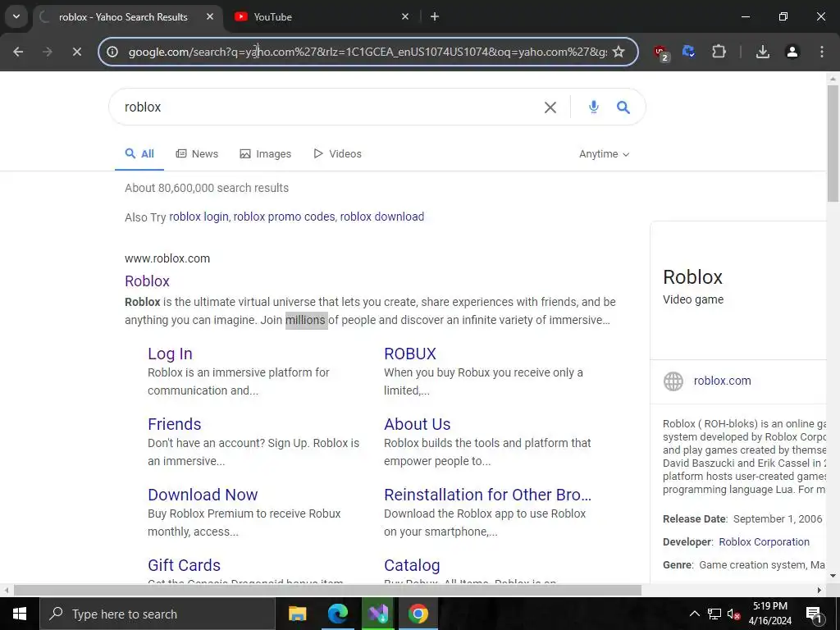Open the site information icon in the address bar
Screen dimensions: 840x630
point(112,52)
